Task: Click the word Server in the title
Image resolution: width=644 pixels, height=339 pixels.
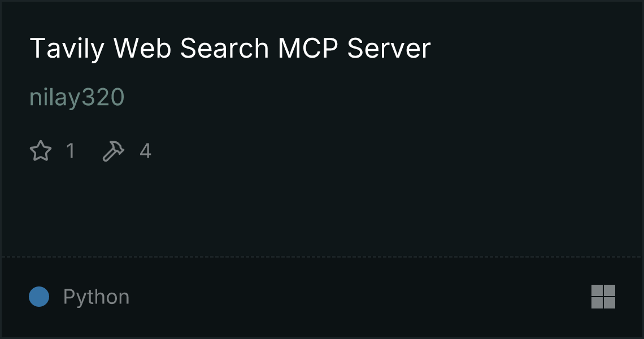Action: [x=389, y=49]
